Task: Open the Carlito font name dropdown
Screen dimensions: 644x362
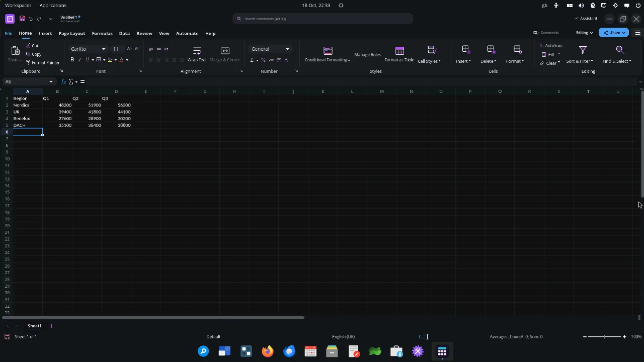Action: pyautogui.click(x=104, y=49)
